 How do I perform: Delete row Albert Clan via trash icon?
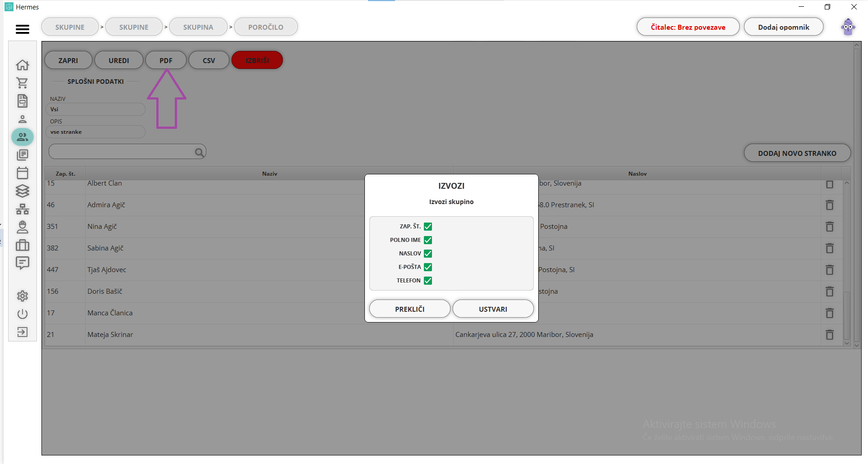point(830,184)
